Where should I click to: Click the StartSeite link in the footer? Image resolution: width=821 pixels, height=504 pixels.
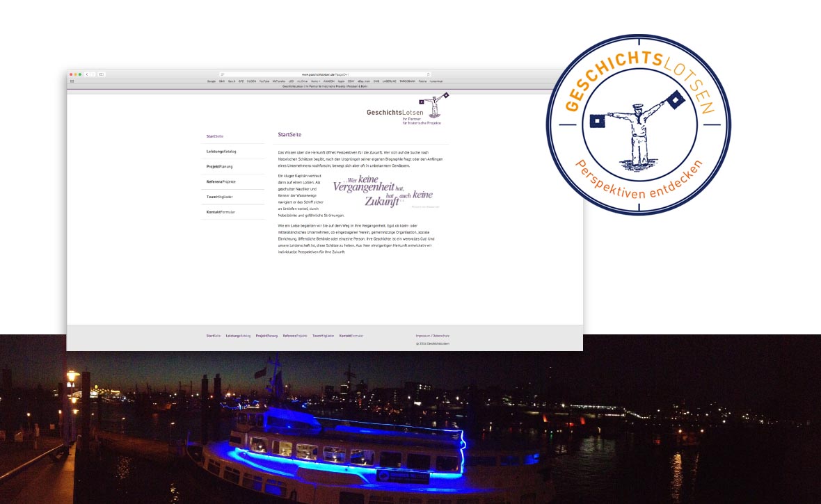click(213, 336)
